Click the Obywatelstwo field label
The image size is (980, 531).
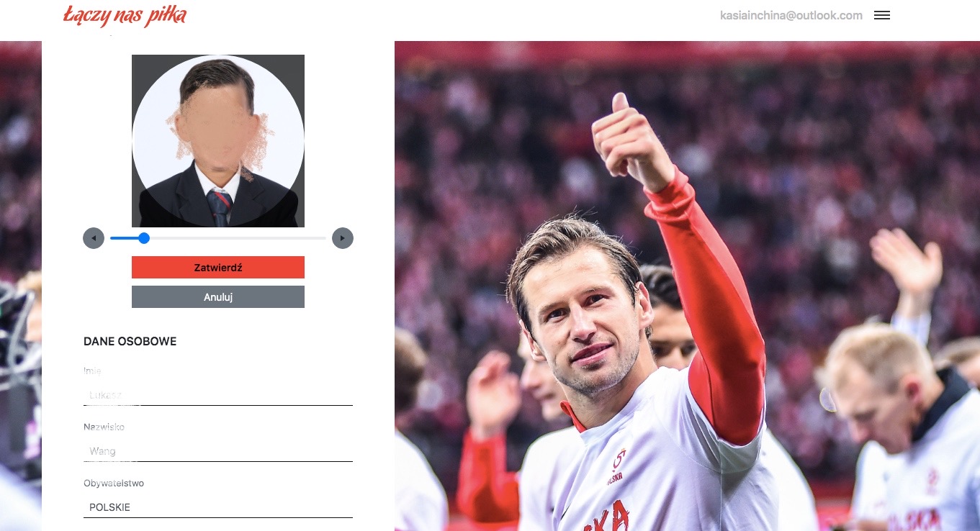coord(114,484)
